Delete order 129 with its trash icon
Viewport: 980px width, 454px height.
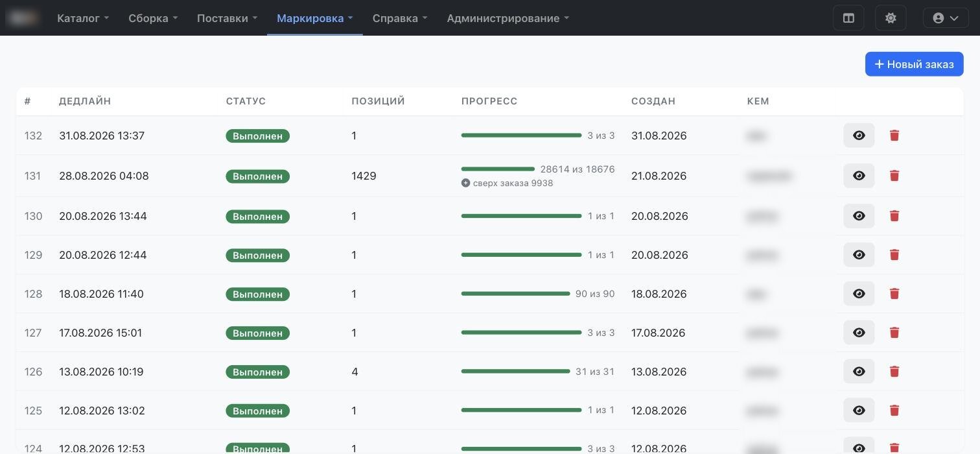[x=894, y=255]
